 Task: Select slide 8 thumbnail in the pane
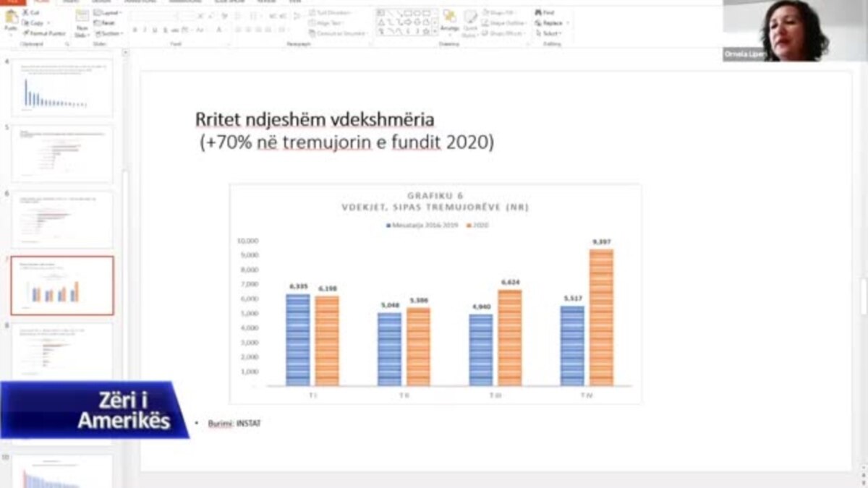click(x=62, y=351)
